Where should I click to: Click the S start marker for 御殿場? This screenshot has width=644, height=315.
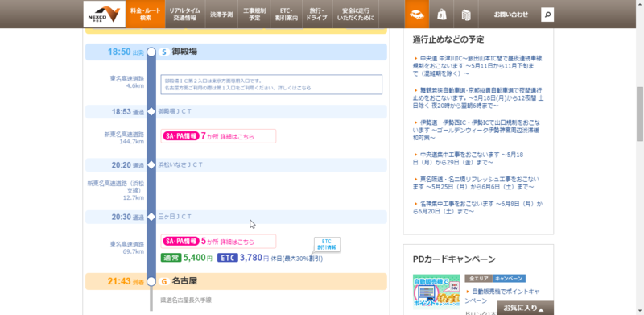pyautogui.click(x=164, y=52)
